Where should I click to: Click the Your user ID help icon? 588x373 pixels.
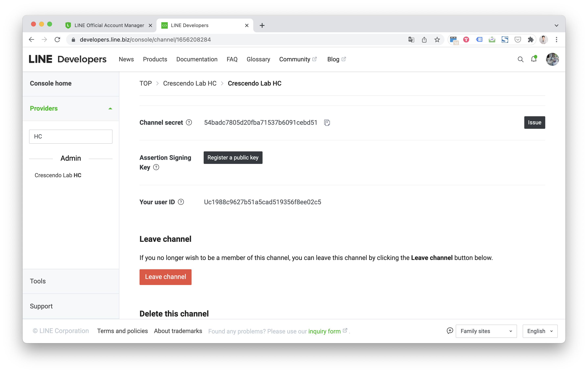pos(181,202)
